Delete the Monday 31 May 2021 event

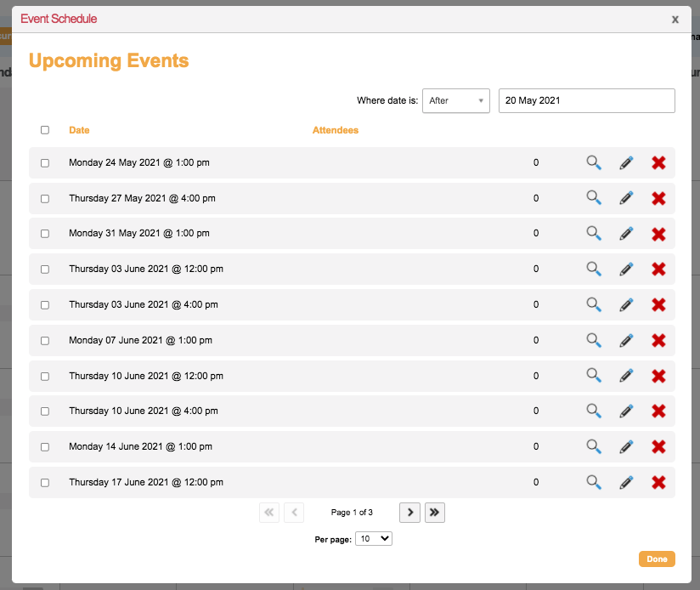658,234
